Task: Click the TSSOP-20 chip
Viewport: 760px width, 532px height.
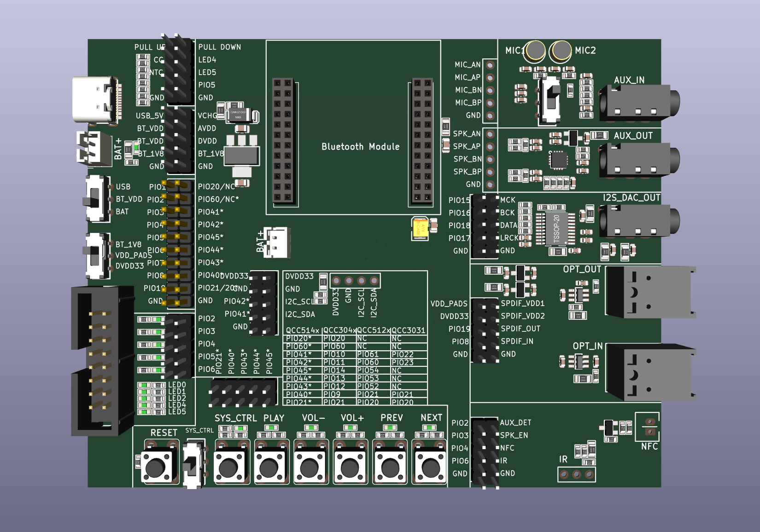Action: (557, 229)
